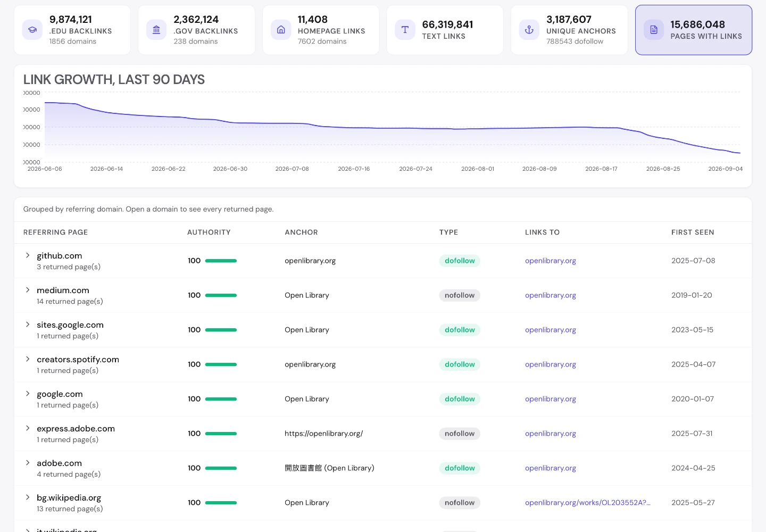766x532 pixels.
Task: Expand the google.com referring domain row
Action: [28, 394]
